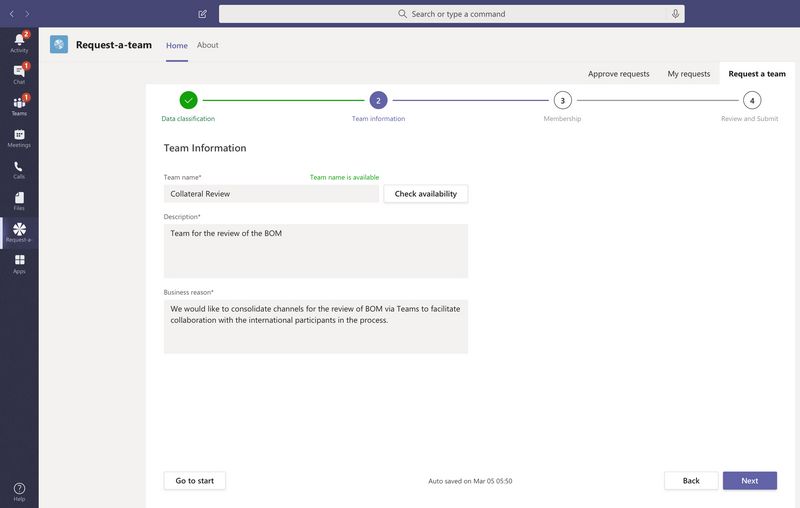Click the microphone icon in search bar
The height and width of the screenshot is (508, 800).
pyautogui.click(x=675, y=14)
